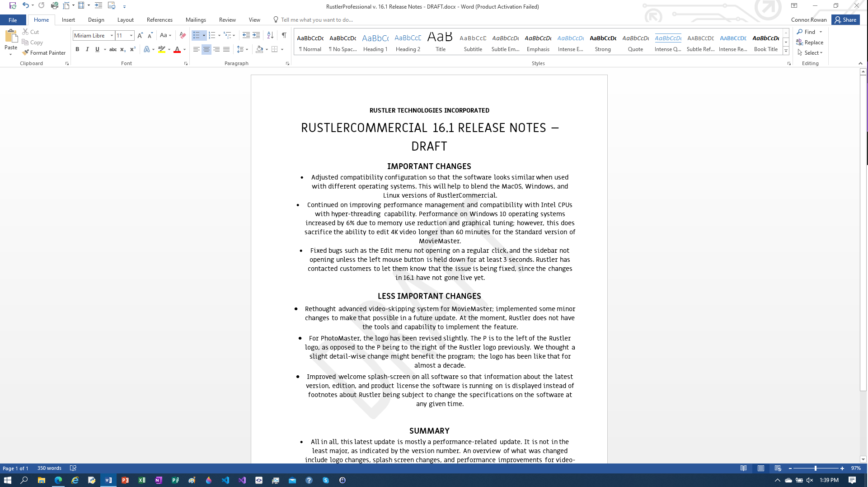Click the Shrink Font icon

[150, 35]
